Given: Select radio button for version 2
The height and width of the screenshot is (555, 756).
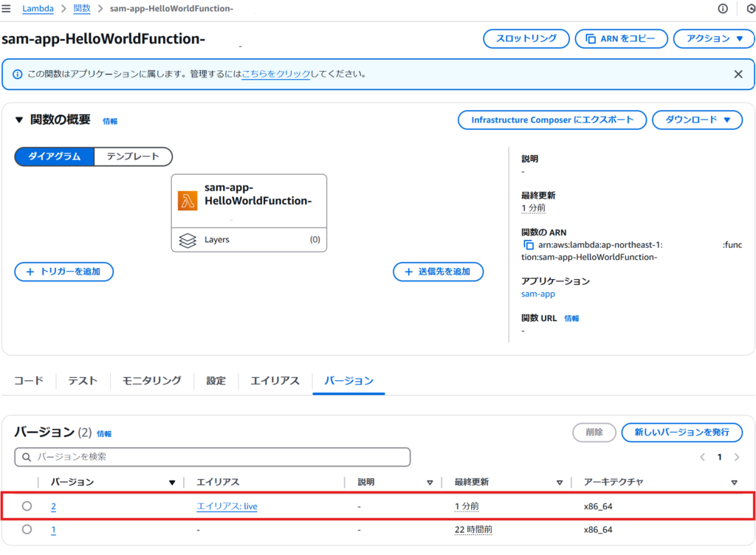Looking at the screenshot, I should tap(27, 506).
